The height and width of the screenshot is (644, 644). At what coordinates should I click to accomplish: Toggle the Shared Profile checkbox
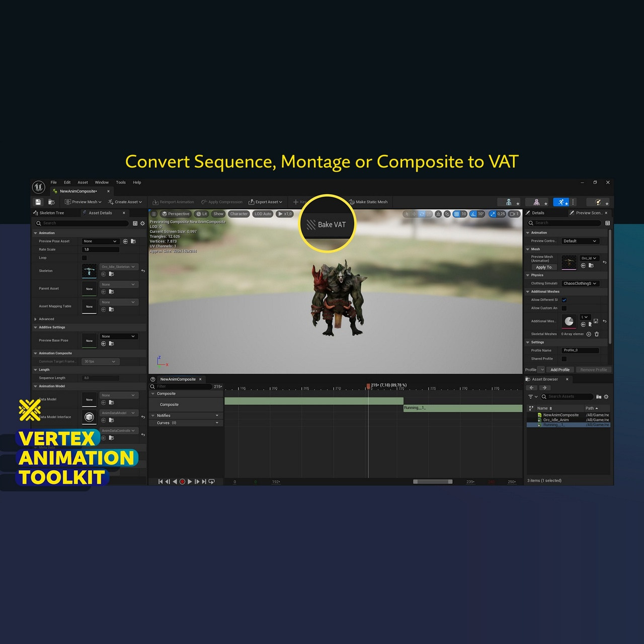pos(564,359)
